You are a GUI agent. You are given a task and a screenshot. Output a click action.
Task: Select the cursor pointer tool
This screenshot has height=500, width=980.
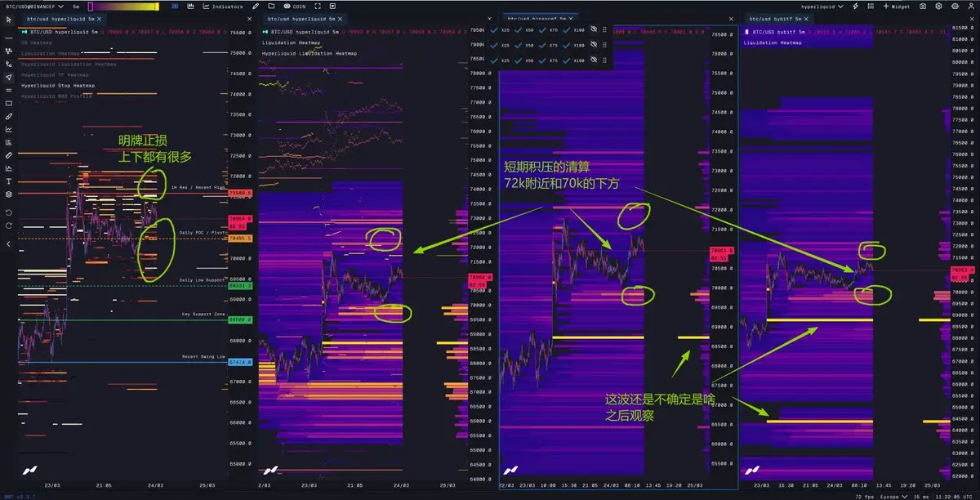click(9, 20)
